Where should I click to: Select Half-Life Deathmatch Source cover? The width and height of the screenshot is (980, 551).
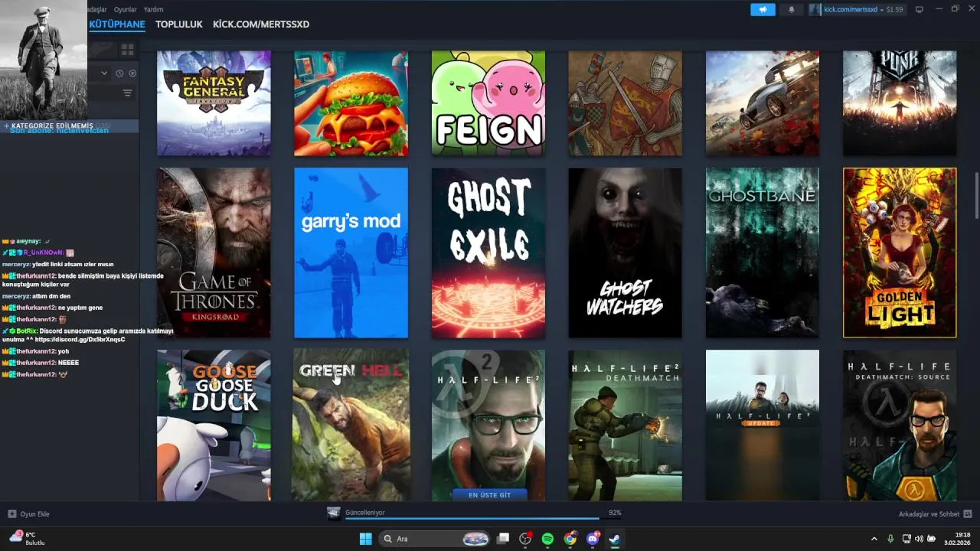[900, 425]
